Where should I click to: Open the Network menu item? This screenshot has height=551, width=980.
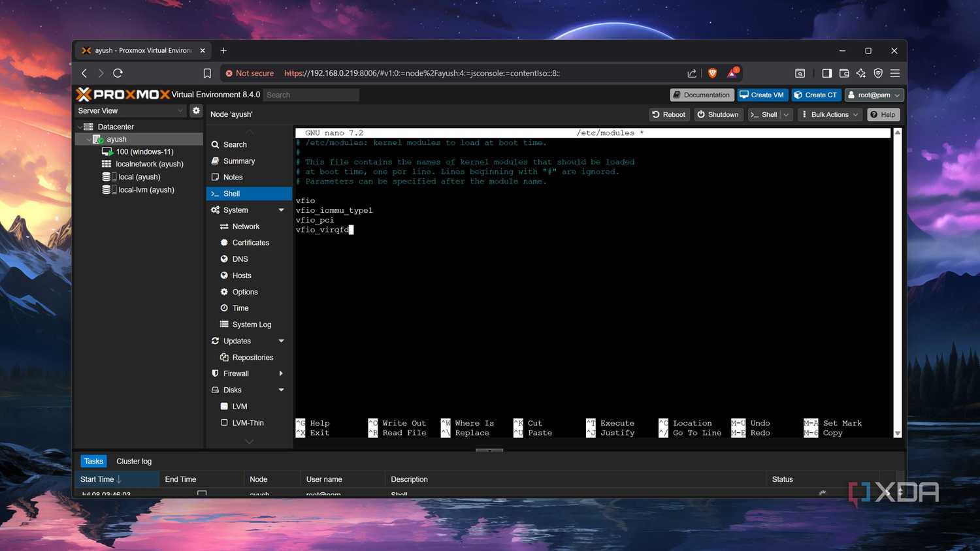coord(249,227)
